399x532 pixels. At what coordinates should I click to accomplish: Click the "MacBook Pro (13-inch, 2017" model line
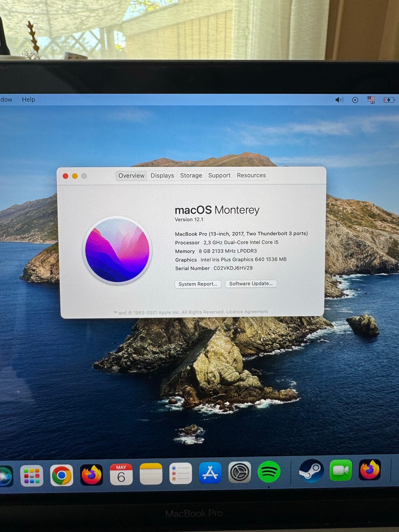tap(241, 234)
